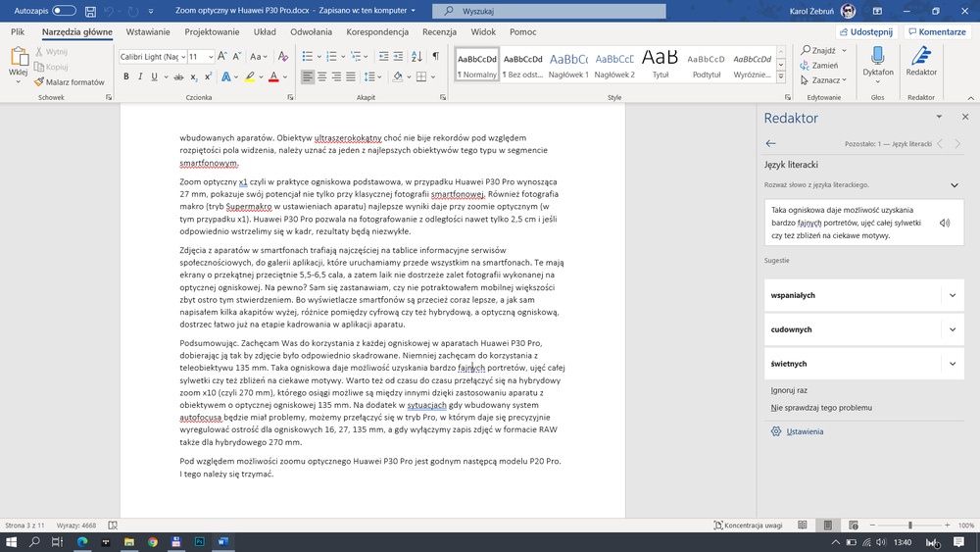
Task: Select the Tytuł style
Action: point(661,65)
